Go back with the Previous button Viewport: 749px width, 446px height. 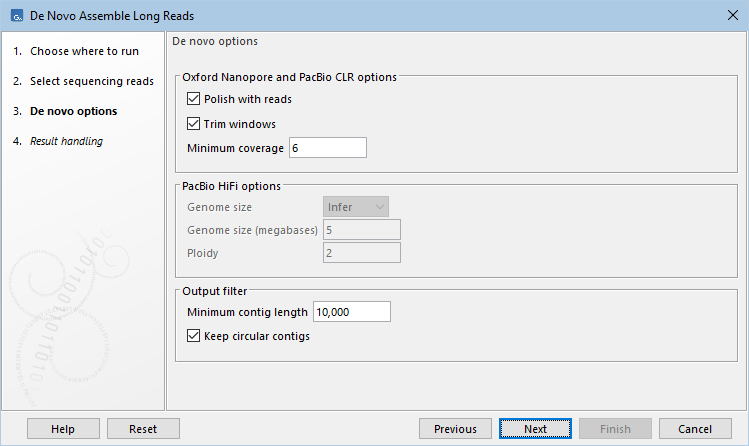[455, 429]
